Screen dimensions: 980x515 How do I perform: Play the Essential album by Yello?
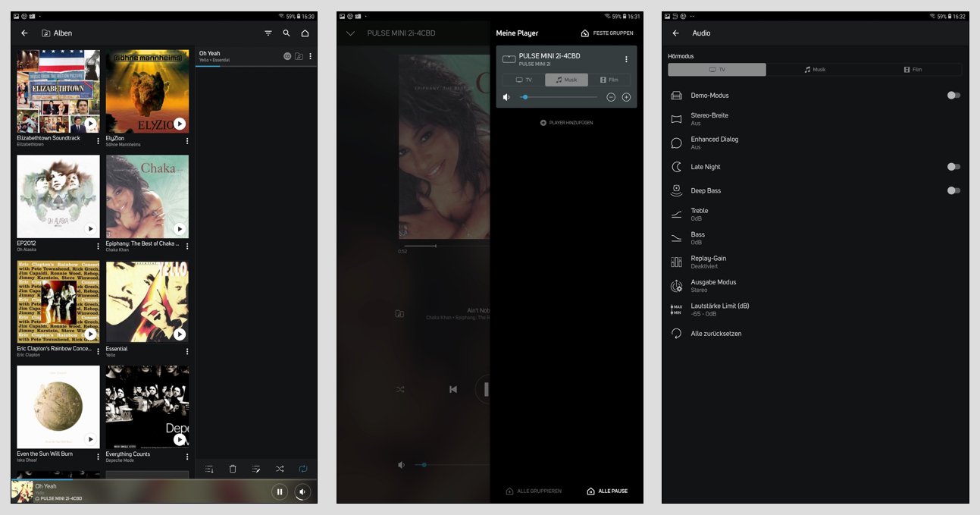pyautogui.click(x=180, y=334)
